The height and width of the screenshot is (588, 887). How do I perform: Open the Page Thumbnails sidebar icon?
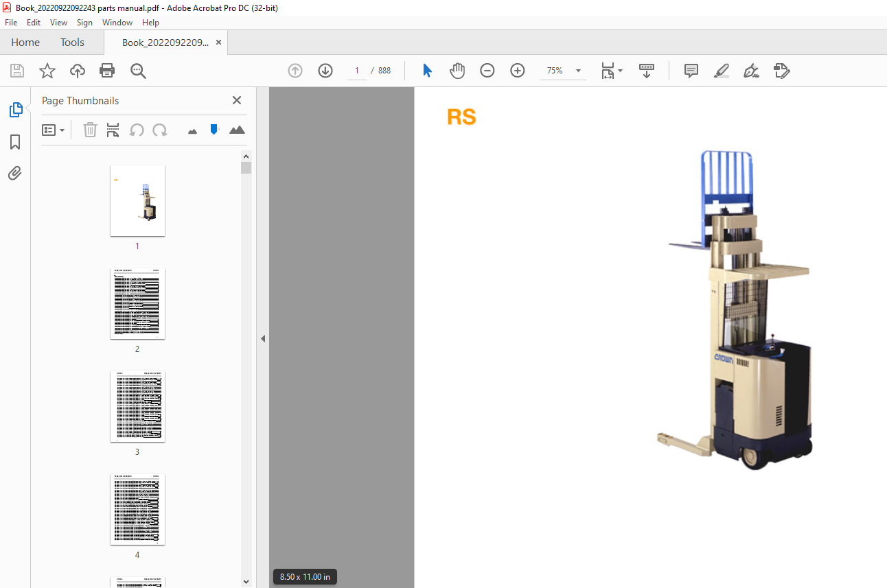15,110
